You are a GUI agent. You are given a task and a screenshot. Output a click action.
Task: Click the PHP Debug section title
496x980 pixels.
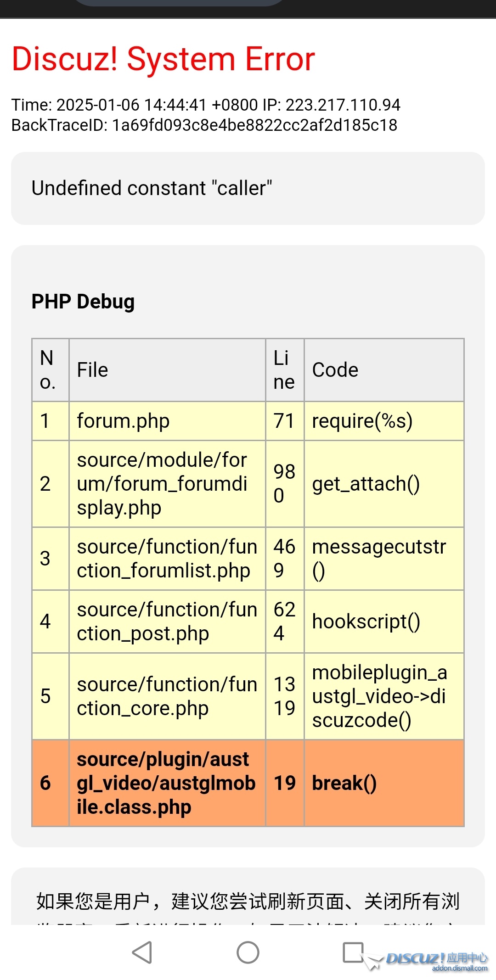pyautogui.click(x=83, y=302)
